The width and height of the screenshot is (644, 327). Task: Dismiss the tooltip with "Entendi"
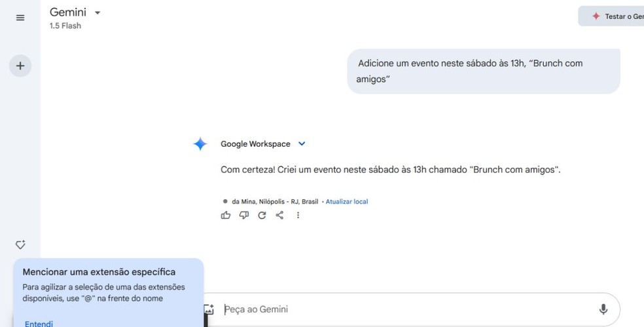click(x=39, y=323)
